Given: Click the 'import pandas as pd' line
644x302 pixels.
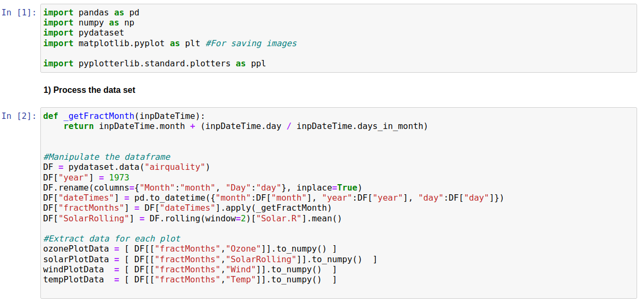Looking at the screenshot, I should tap(91, 12).
